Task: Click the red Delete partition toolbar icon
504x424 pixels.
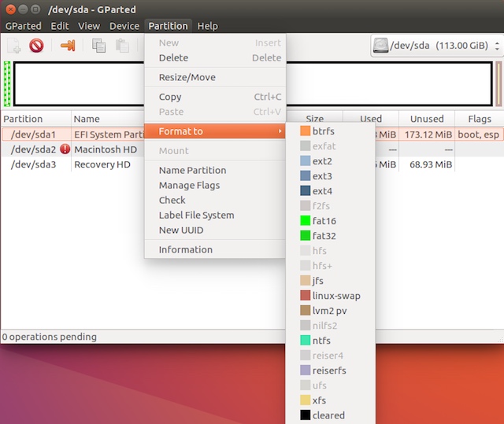Action: click(x=36, y=46)
